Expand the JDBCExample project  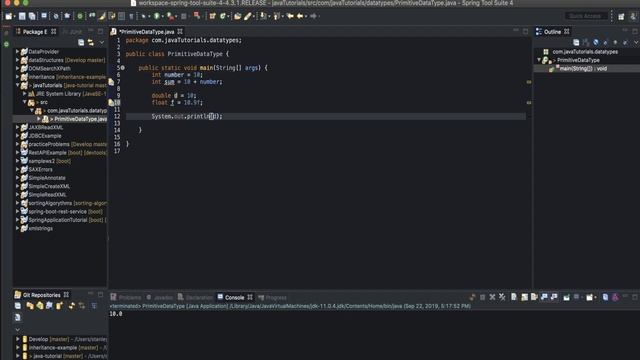tap(18, 136)
